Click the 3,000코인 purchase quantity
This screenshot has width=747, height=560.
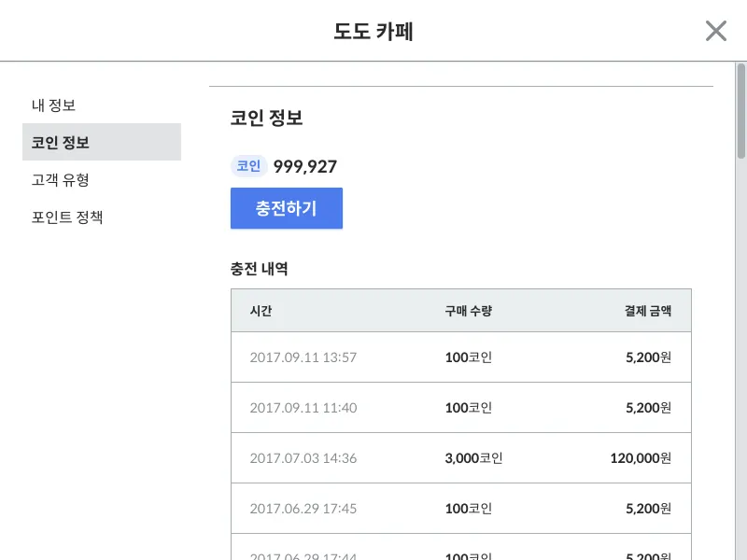coord(473,458)
